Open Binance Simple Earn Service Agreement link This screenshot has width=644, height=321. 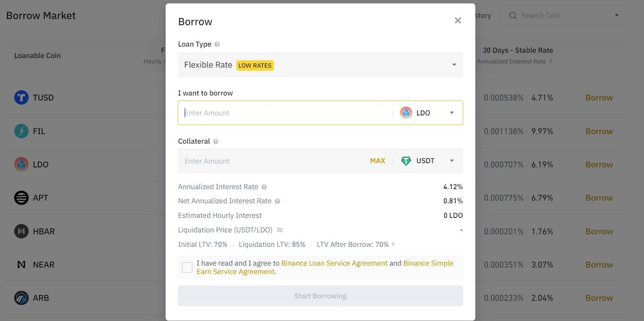(325, 267)
